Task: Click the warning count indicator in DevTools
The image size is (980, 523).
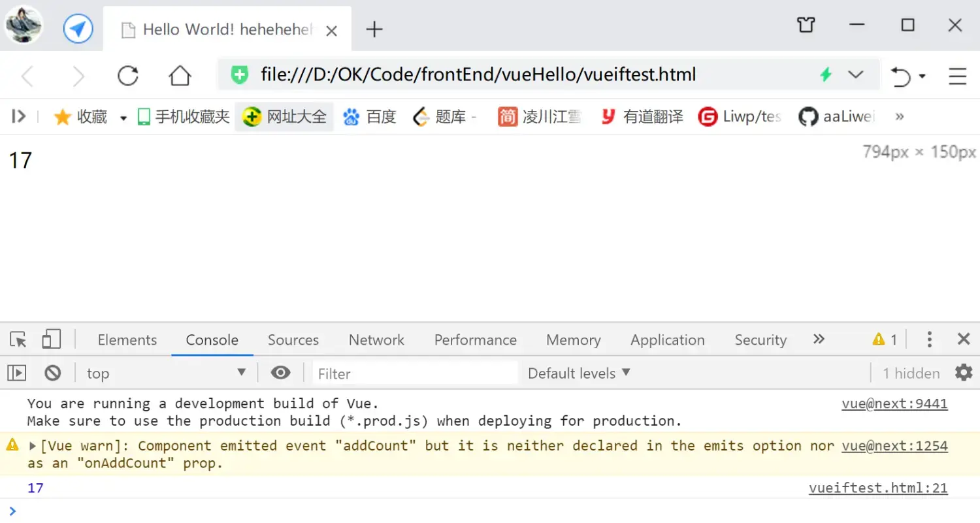Action: point(885,340)
